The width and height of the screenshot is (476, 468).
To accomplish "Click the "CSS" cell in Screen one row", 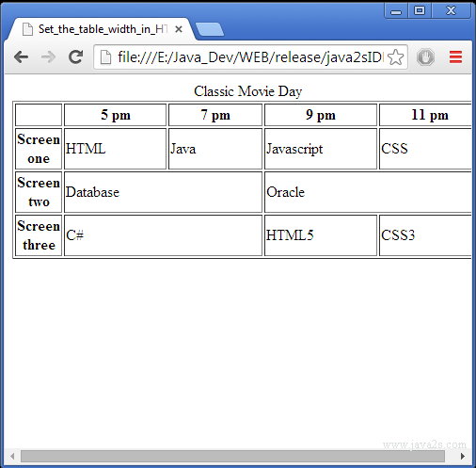I will pyautogui.click(x=425, y=149).
